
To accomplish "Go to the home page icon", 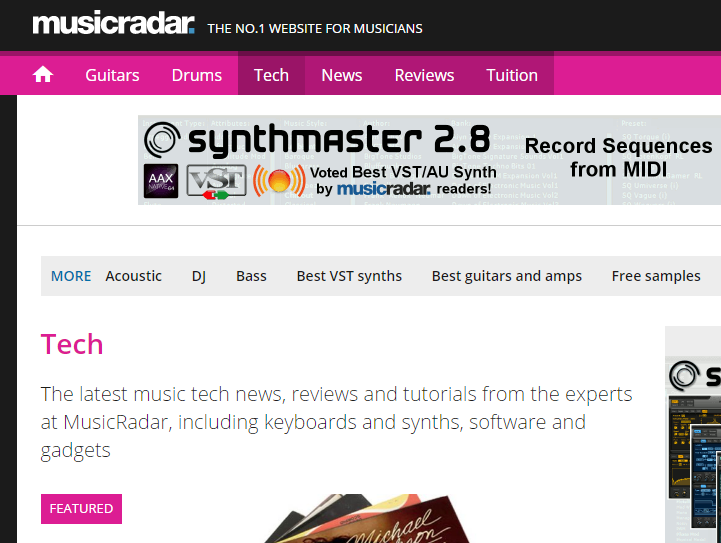I will (x=43, y=74).
